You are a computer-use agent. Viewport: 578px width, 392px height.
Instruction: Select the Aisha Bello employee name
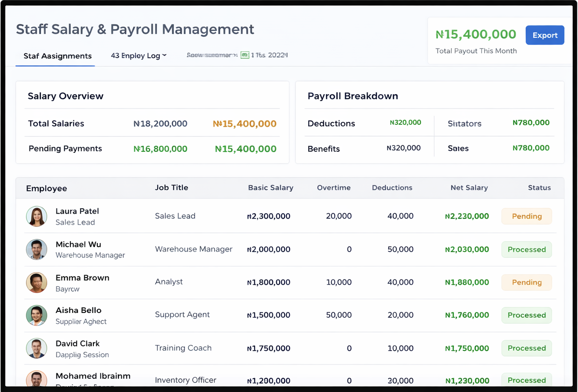click(78, 310)
